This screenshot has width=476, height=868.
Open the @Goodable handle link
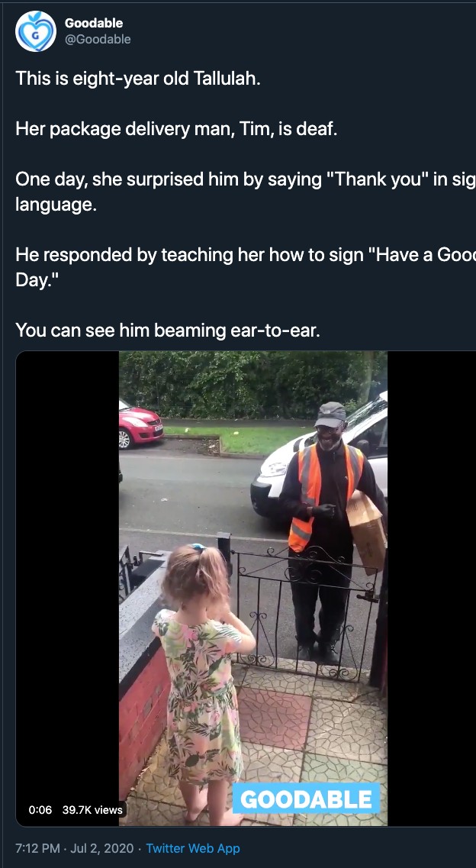tap(98, 39)
